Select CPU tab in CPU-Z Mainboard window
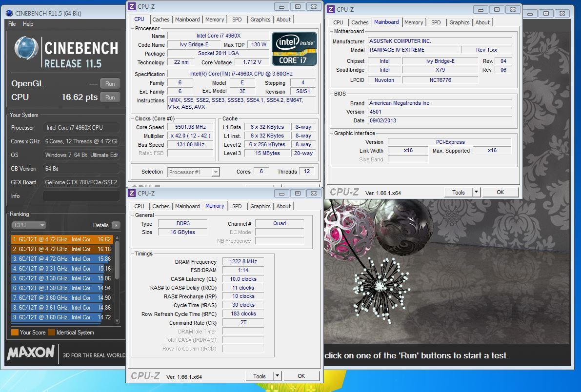Image resolution: width=581 pixels, height=392 pixels. [338, 22]
